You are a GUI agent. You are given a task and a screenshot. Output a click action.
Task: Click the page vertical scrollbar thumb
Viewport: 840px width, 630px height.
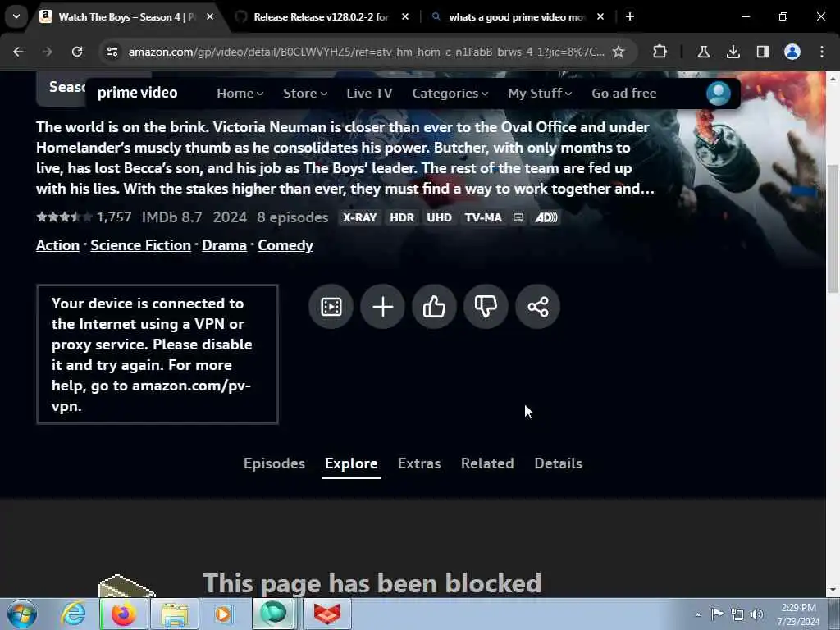point(833,228)
